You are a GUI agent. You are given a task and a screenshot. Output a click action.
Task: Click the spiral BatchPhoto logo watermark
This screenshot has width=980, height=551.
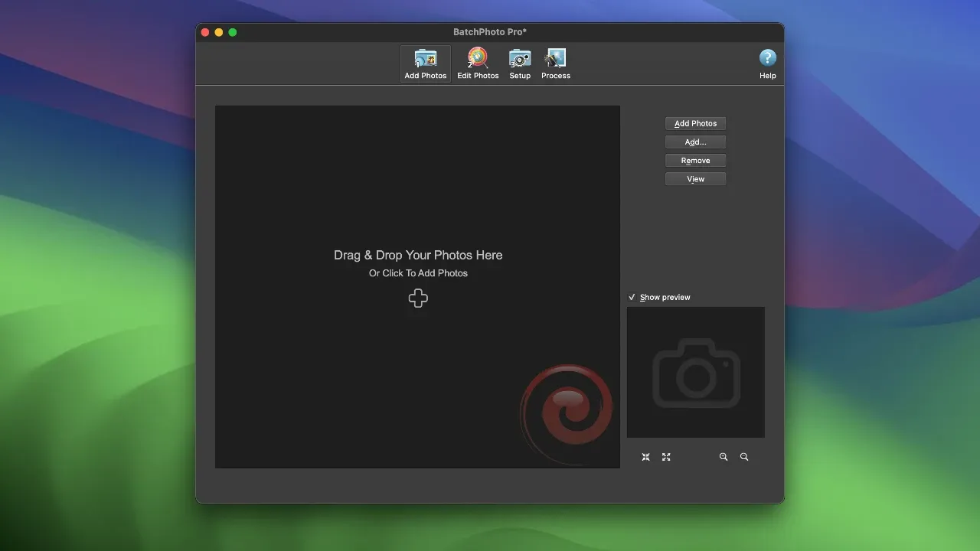[x=567, y=413]
